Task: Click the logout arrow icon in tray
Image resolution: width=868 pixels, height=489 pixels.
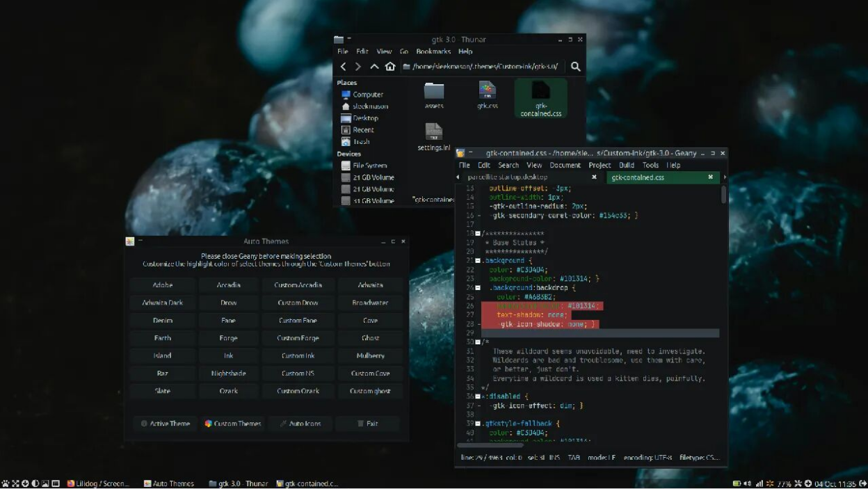Action: click(862, 483)
